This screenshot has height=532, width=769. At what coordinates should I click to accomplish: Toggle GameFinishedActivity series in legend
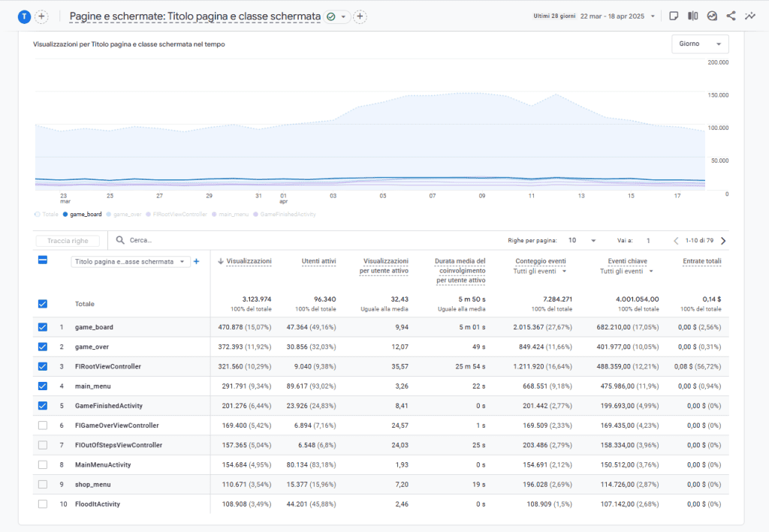click(285, 215)
